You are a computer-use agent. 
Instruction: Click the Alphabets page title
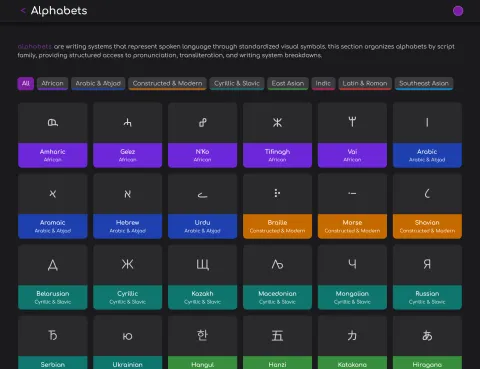pyautogui.click(x=59, y=11)
